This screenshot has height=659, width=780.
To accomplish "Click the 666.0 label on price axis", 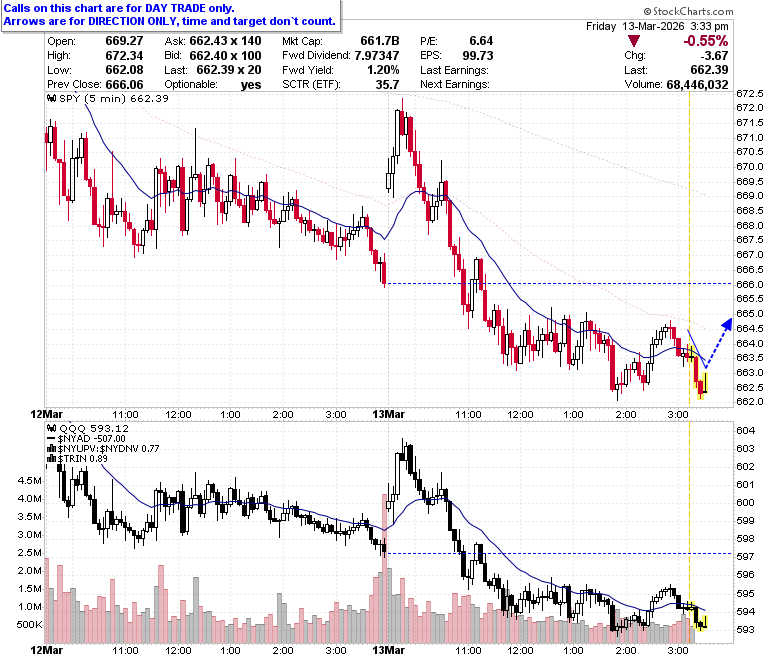I will coord(749,284).
